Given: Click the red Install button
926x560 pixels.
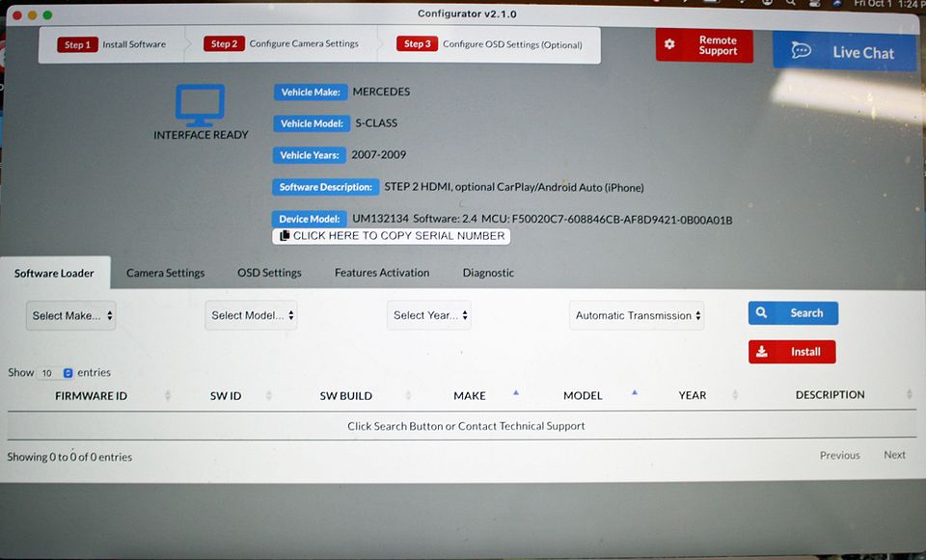Looking at the screenshot, I should [792, 352].
